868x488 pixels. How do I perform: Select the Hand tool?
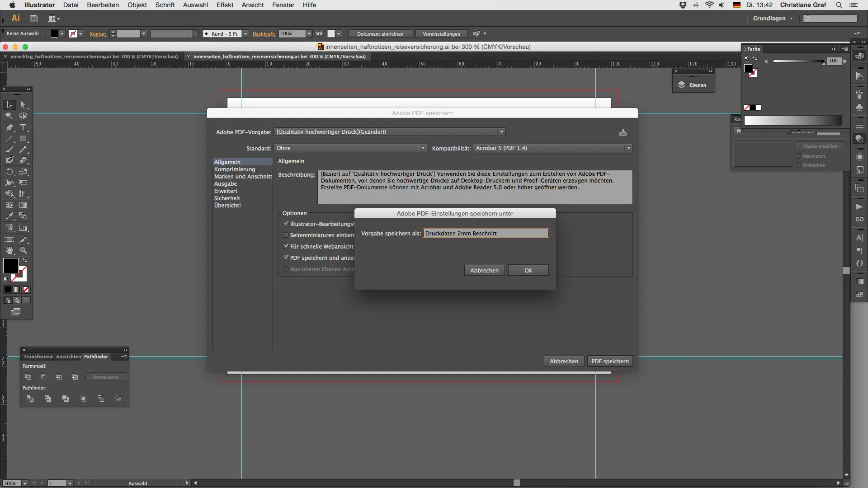[x=9, y=250]
